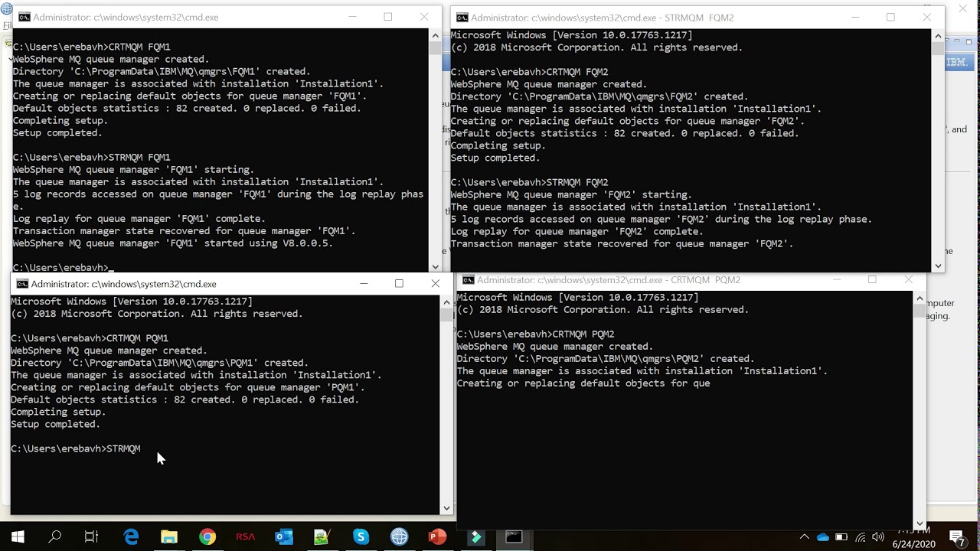Screen dimensions: 980x551
Task: Open the Action Center notifications icon
Action: pyautogui.click(x=957, y=537)
